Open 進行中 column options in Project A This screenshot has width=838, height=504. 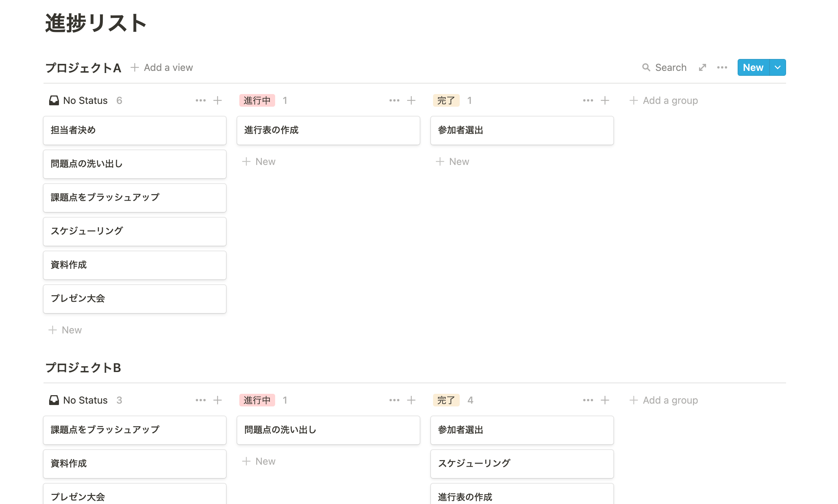pyautogui.click(x=394, y=101)
